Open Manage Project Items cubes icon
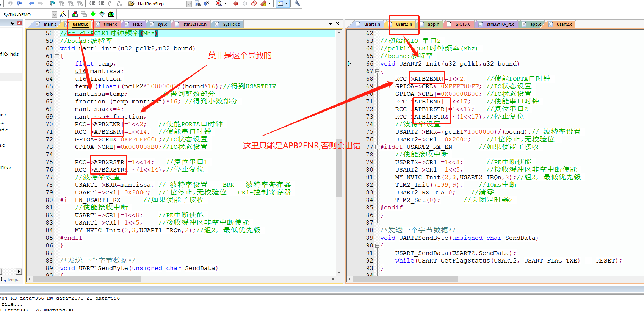The width and height of the screenshot is (644, 311). coord(75,14)
